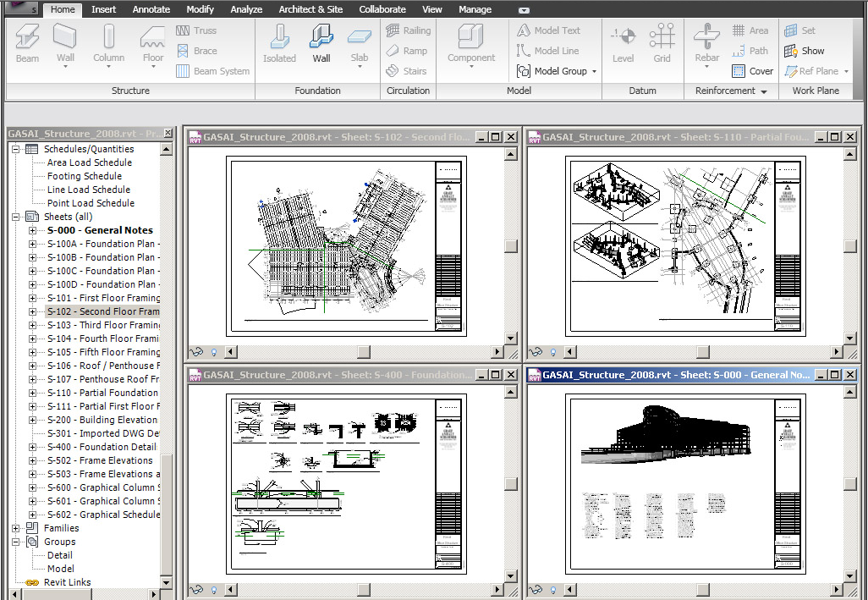Expand the Families tree node
The width and height of the screenshot is (868, 600).
(x=16, y=528)
